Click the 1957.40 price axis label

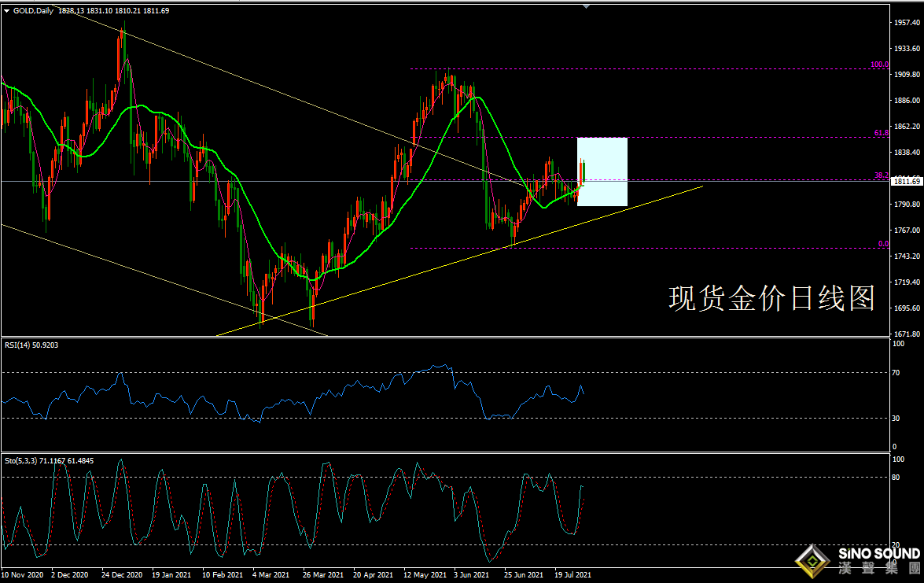tap(907, 22)
